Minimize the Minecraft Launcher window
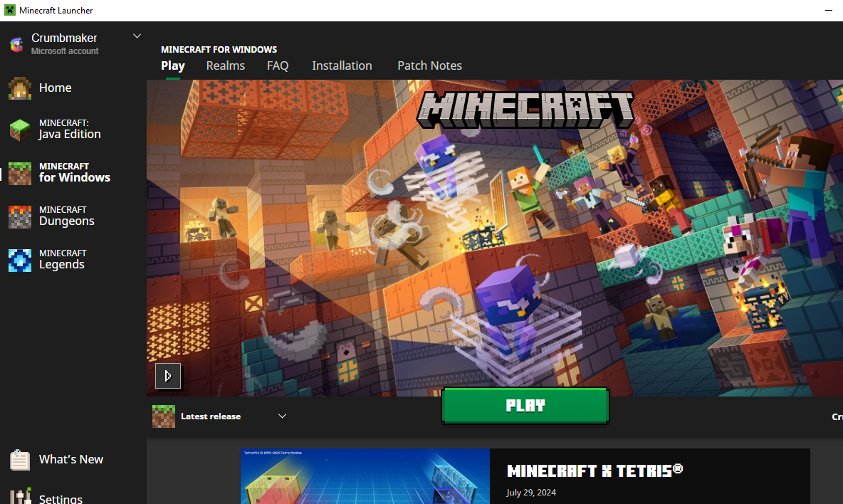 (x=829, y=10)
